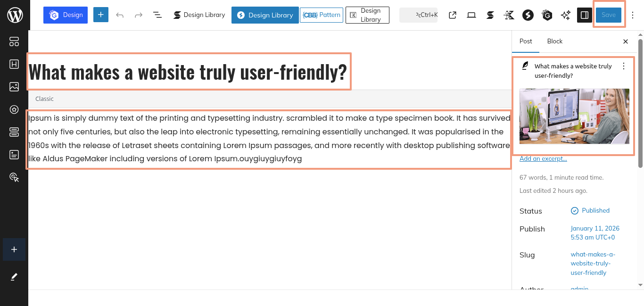This screenshot has width=644, height=306.
Task: Toggle the Settings sidebar panel button
Action: coord(585,15)
